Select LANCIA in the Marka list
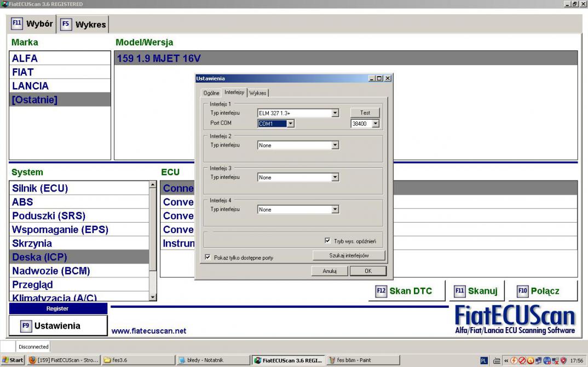The image size is (588, 367). click(x=60, y=86)
